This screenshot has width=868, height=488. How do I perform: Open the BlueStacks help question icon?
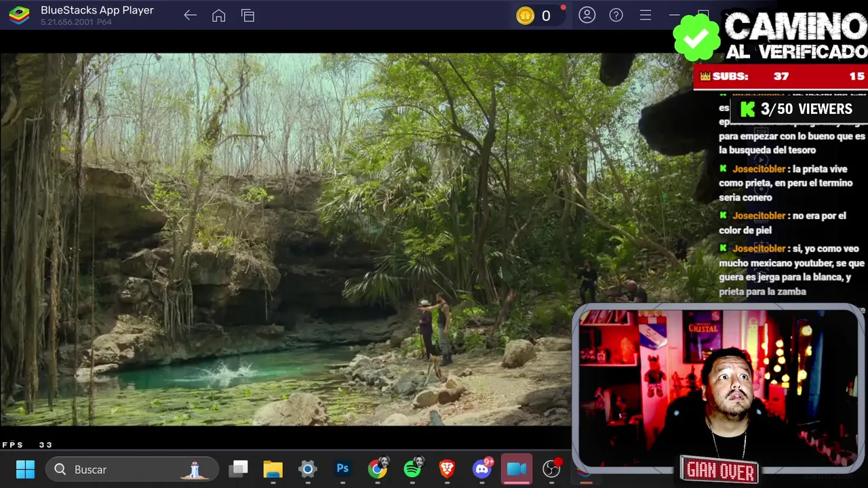click(616, 15)
